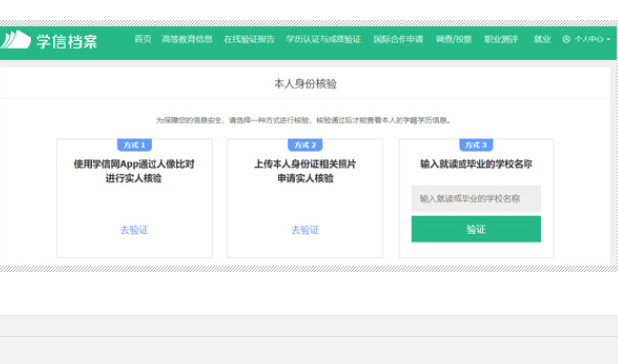The image size is (618, 364).
Task: Select 学历认证与成绩验证 menu item
Action: 324,39
